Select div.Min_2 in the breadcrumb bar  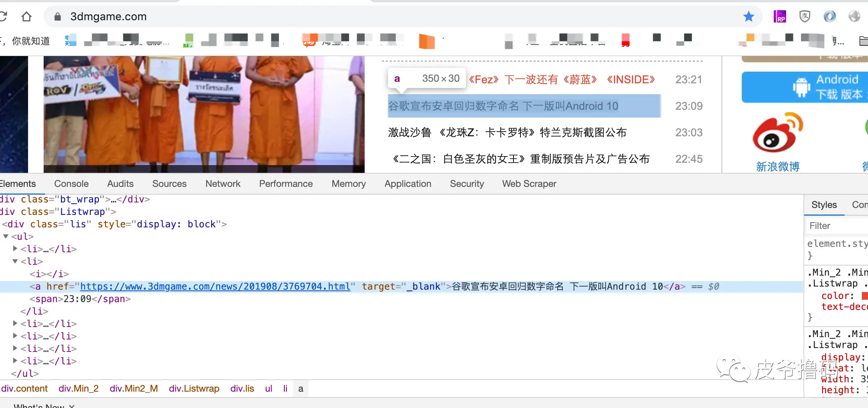pos(78,389)
